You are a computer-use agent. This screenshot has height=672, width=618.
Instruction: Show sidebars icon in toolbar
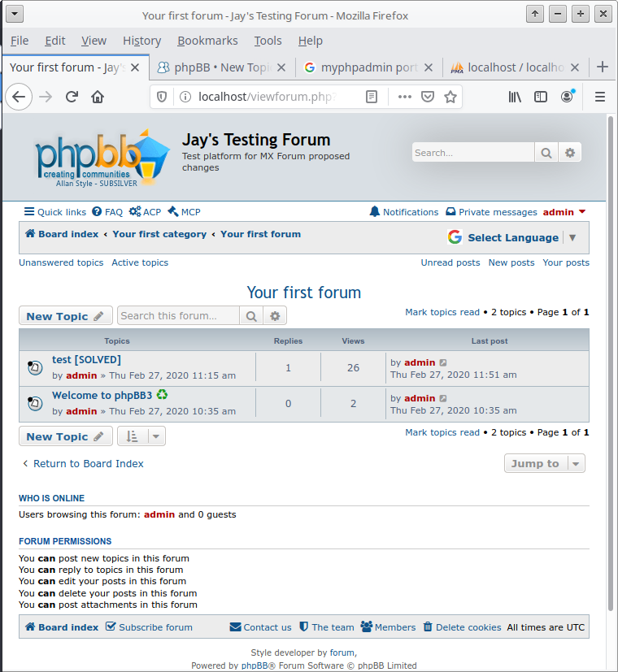(x=541, y=97)
